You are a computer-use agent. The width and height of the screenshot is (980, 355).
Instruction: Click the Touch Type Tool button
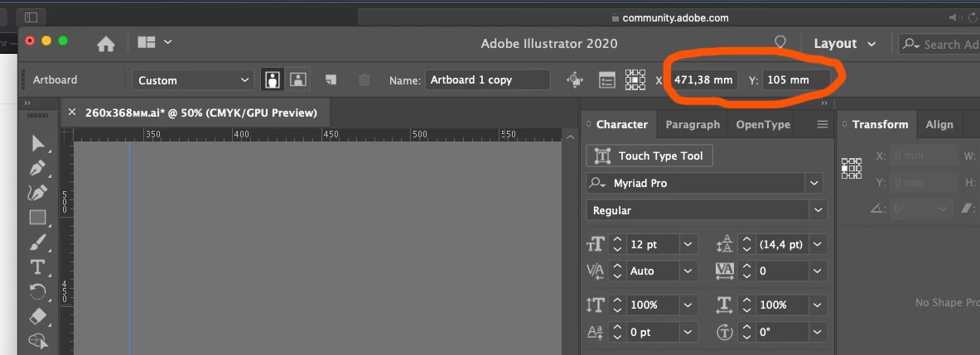[649, 156]
